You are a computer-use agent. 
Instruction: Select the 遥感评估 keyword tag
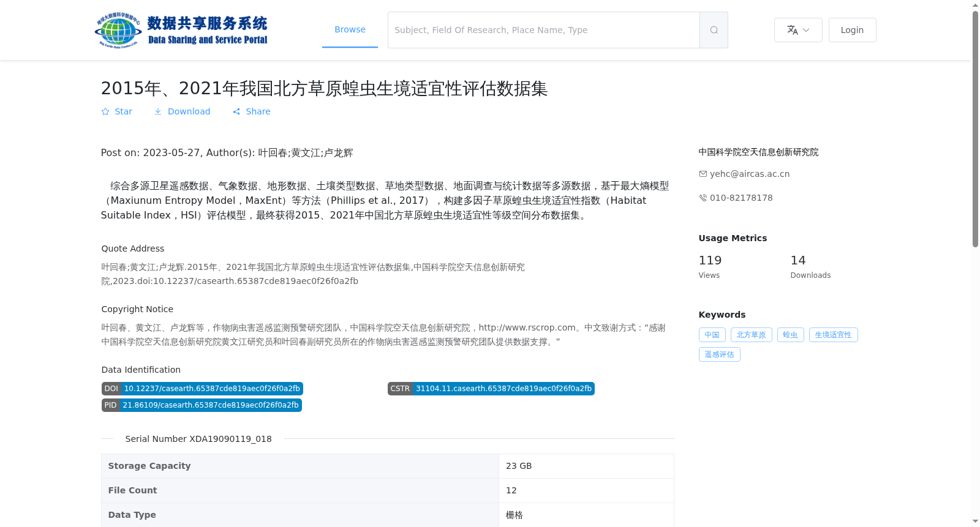click(x=720, y=354)
